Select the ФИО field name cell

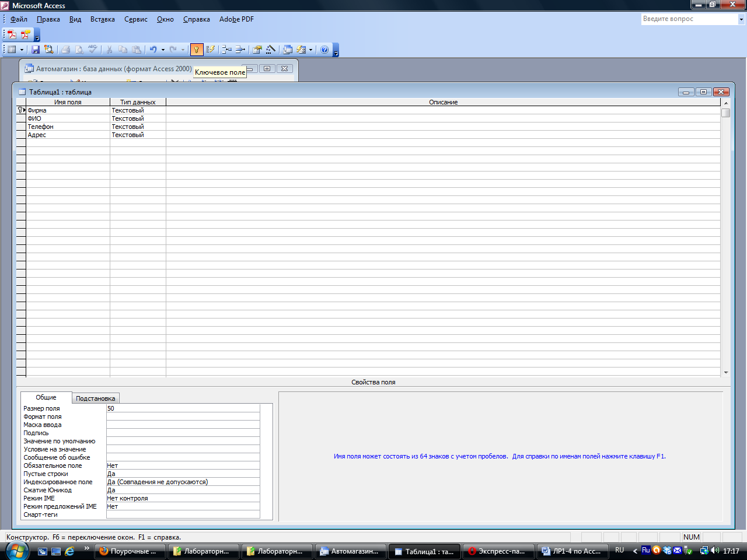(68, 118)
